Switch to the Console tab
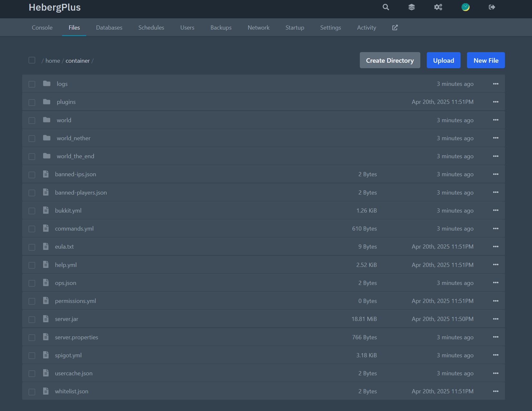This screenshot has height=411, width=532. click(x=42, y=28)
